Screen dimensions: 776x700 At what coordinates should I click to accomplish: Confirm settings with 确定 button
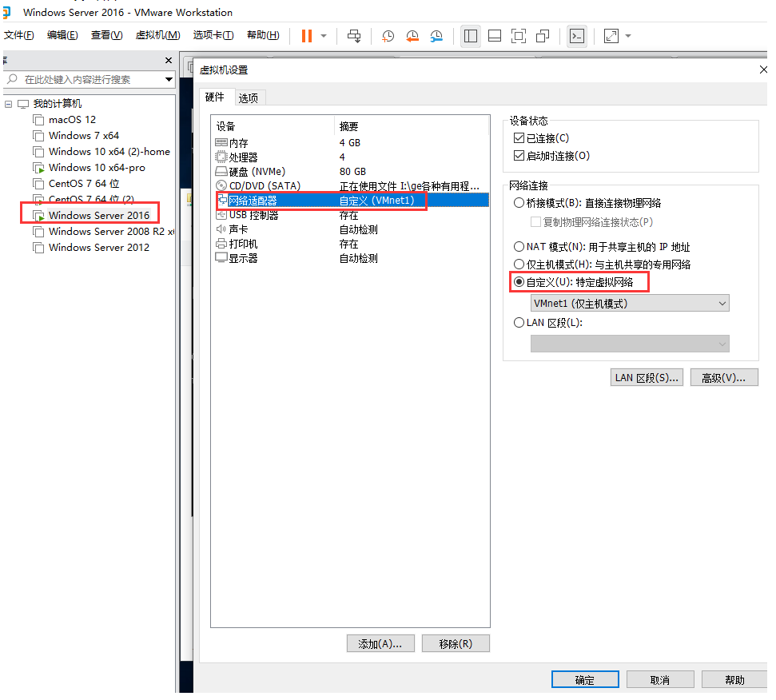click(x=585, y=680)
